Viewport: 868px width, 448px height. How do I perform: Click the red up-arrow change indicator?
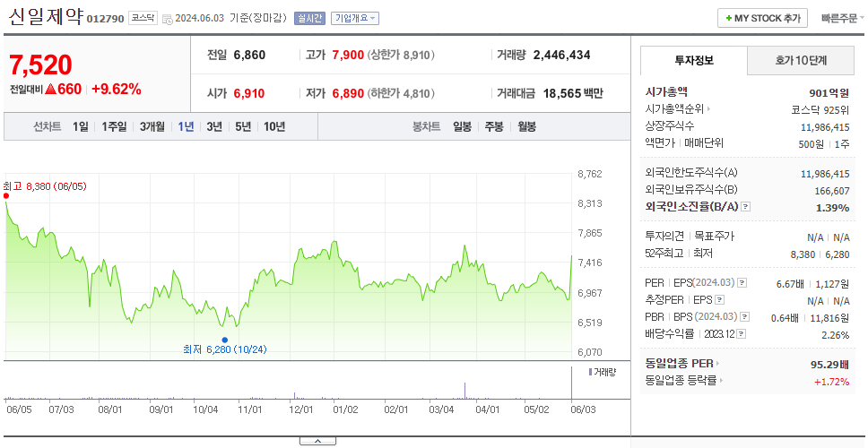pyautogui.click(x=50, y=89)
